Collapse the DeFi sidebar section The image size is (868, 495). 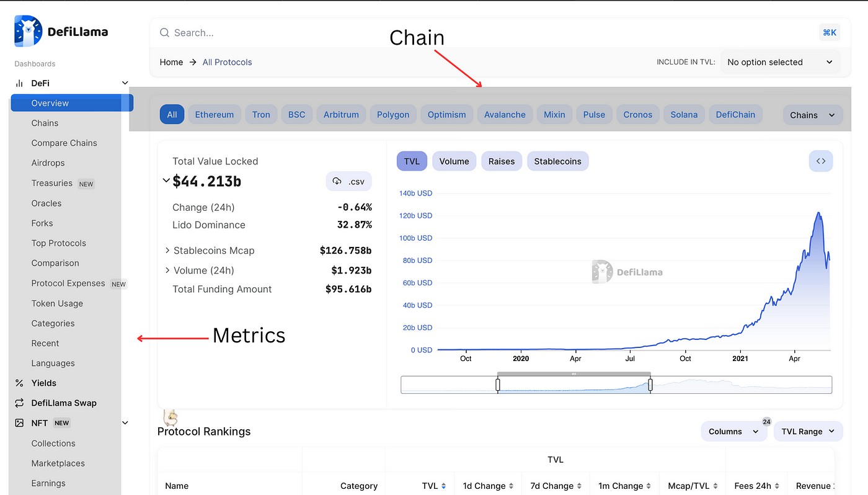click(x=125, y=83)
